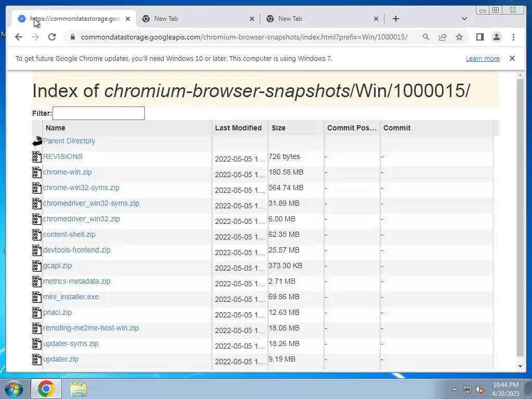Open File Explorer from taskbar

(x=78, y=389)
